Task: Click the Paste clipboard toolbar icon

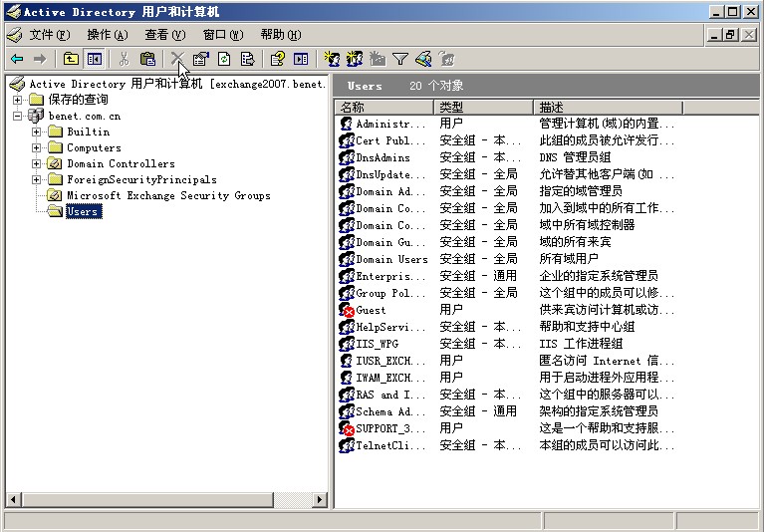Action: 147,60
